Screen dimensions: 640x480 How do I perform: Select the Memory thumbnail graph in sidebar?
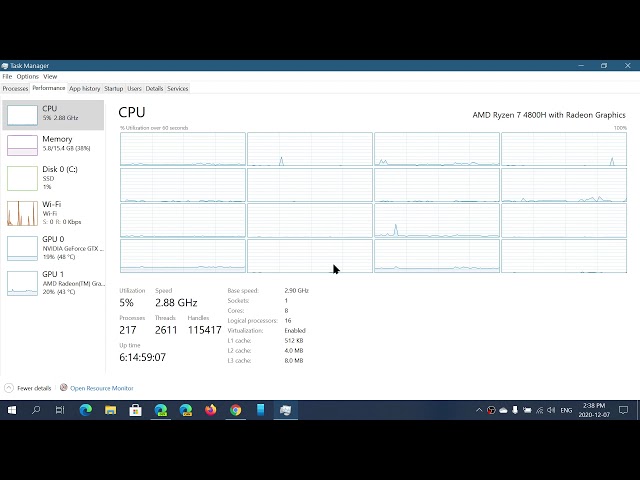click(x=22, y=145)
